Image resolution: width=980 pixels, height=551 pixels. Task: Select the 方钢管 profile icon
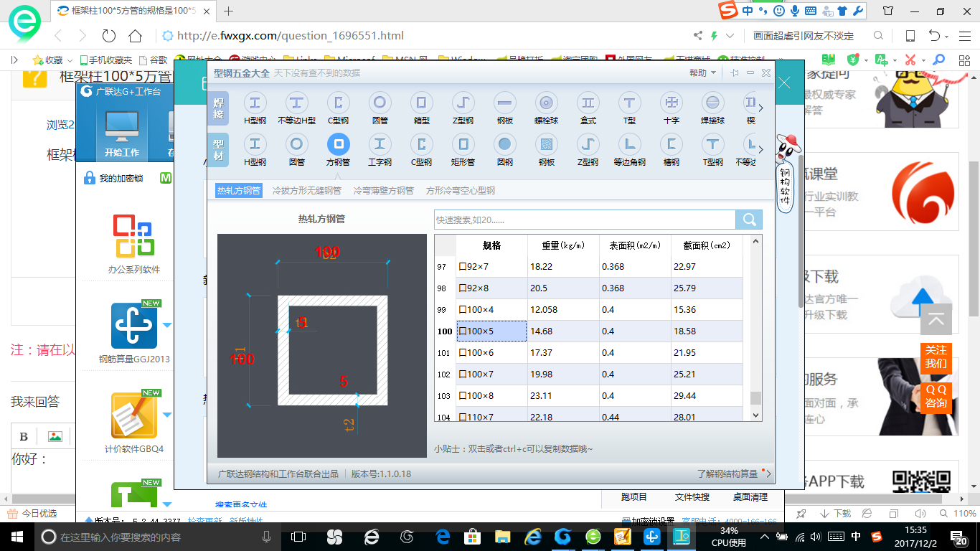click(338, 144)
